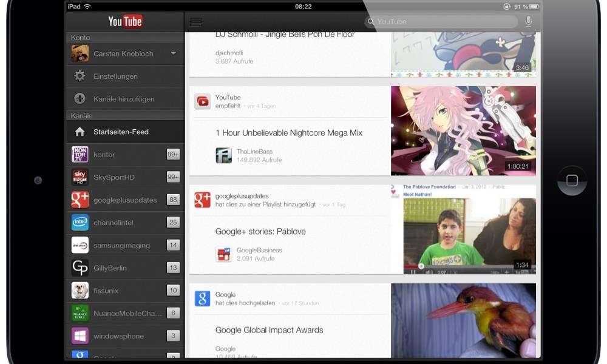Tap the 99+ badge next to SkySportHD

pyautogui.click(x=173, y=177)
